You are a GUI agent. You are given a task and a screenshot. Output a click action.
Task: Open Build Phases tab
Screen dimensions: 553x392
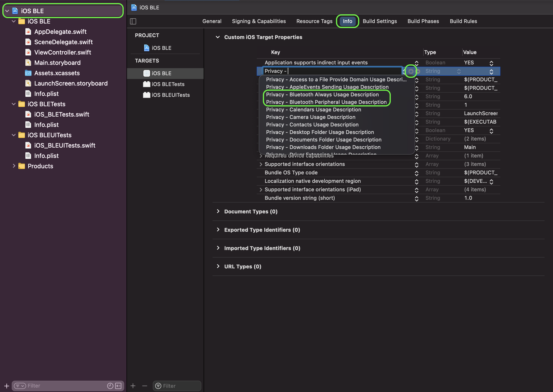coord(423,21)
